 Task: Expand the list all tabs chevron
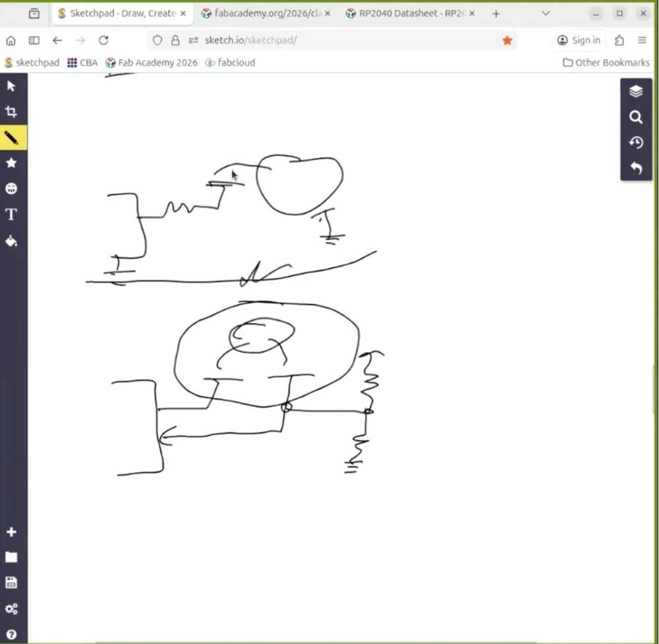pyautogui.click(x=546, y=13)
